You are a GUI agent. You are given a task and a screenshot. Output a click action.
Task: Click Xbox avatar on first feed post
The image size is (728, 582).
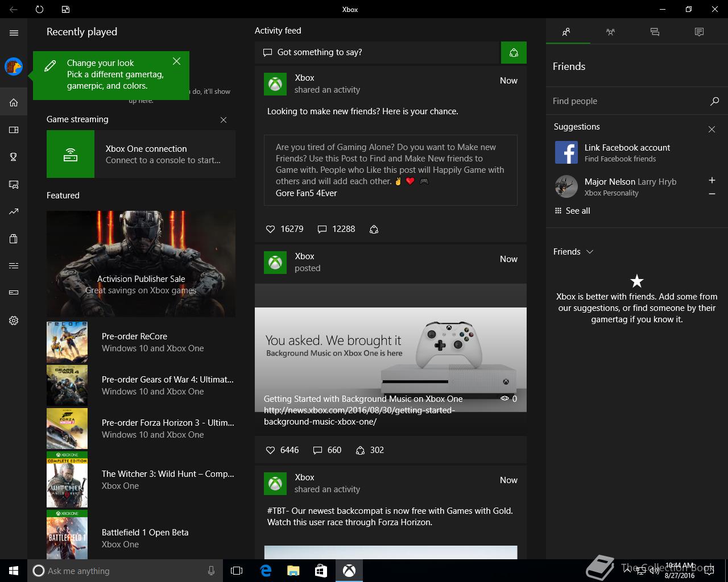(x=275, y=84)
